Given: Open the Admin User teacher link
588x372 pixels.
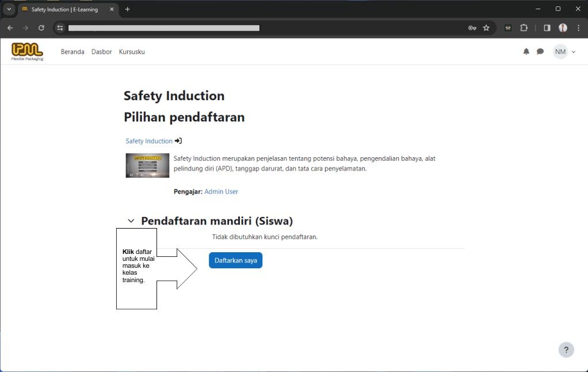Looking at the screenshot, I should [221, 192].
